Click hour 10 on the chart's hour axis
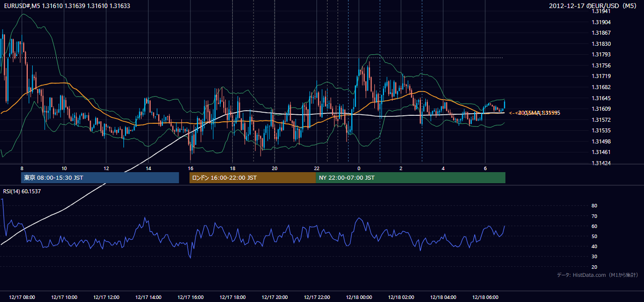644x302 pixels. point(64,168)
